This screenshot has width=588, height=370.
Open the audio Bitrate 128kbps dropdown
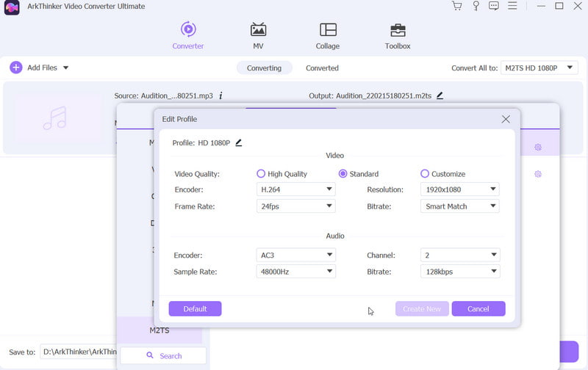click(460, 272)
